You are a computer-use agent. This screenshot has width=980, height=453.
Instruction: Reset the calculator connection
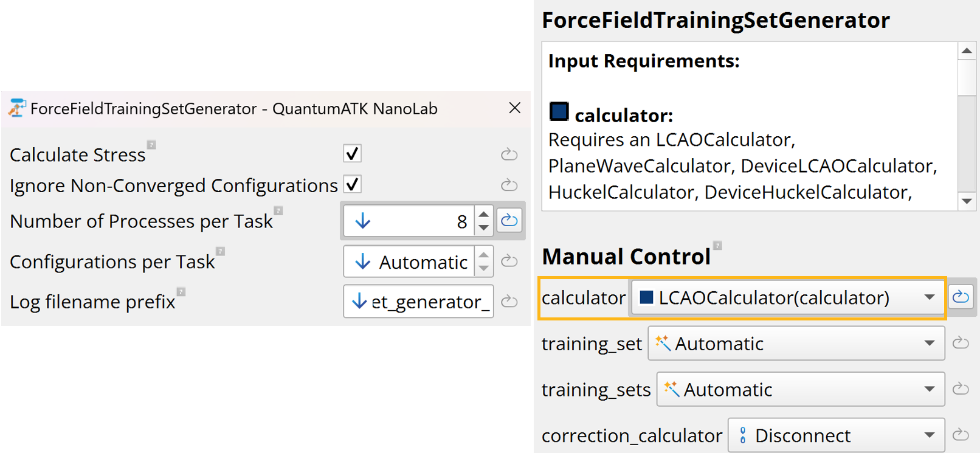click(961, 297)
